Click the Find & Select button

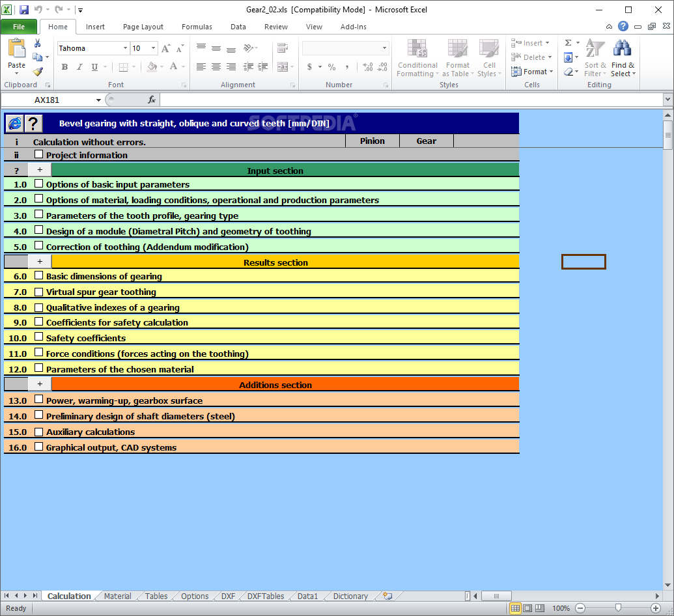click(x=623, y=58)
